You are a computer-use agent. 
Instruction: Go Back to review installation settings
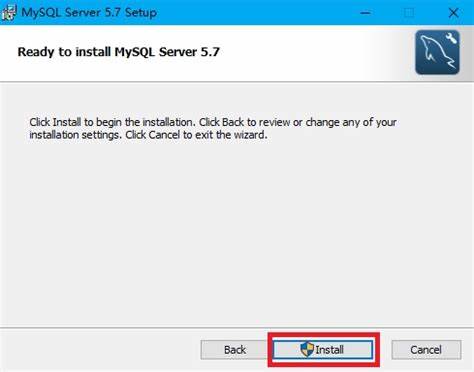coord(235,350)
